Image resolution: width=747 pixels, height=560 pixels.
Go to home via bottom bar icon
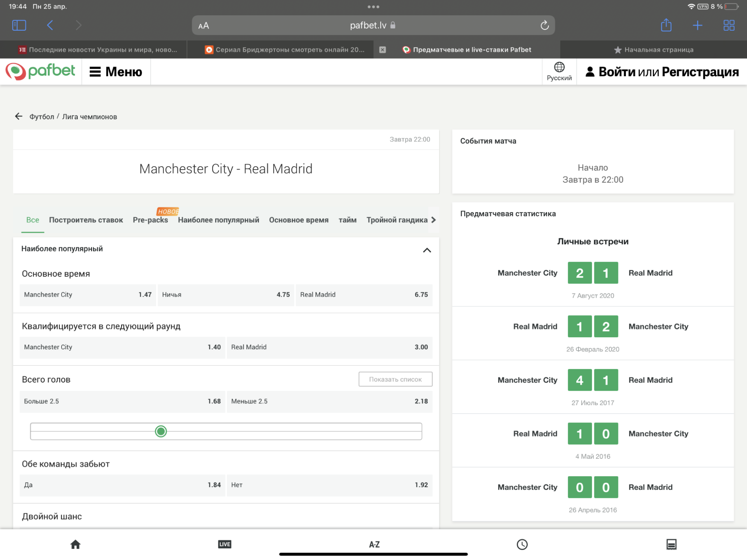(x=75, y=544)
